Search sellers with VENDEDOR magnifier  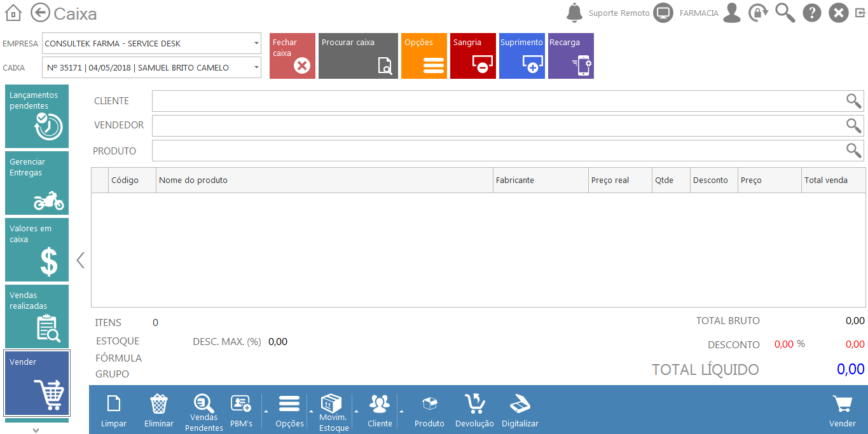point(853,126)
